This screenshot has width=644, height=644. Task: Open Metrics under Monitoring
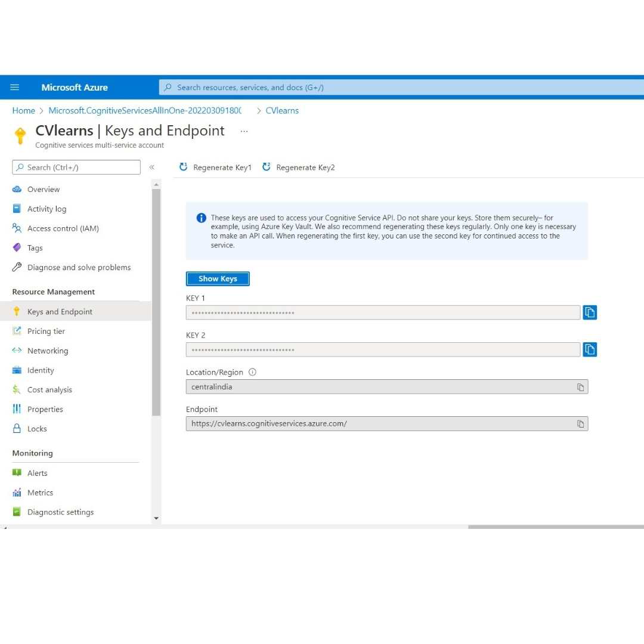pyautogui.click(x=41, y=493)
